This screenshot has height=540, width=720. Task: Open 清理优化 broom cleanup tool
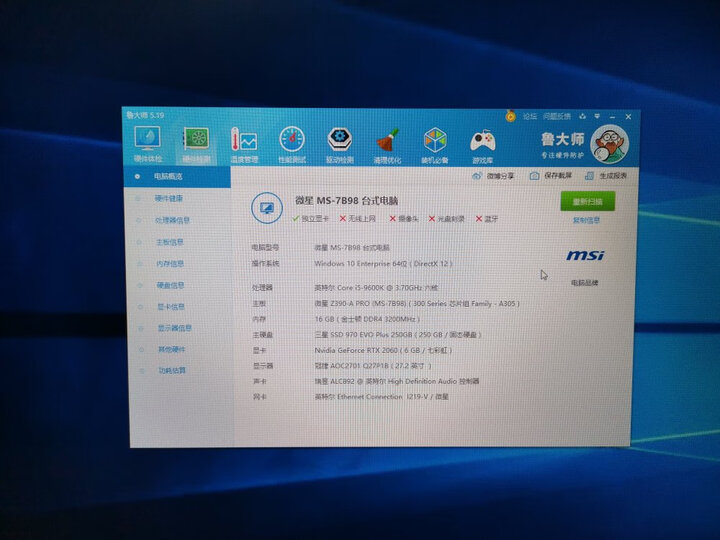[x=387, y=146]
